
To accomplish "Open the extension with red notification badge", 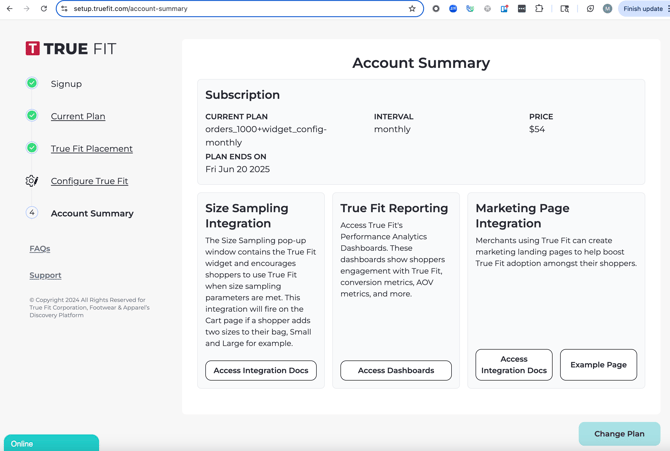I will coord(504,9).
